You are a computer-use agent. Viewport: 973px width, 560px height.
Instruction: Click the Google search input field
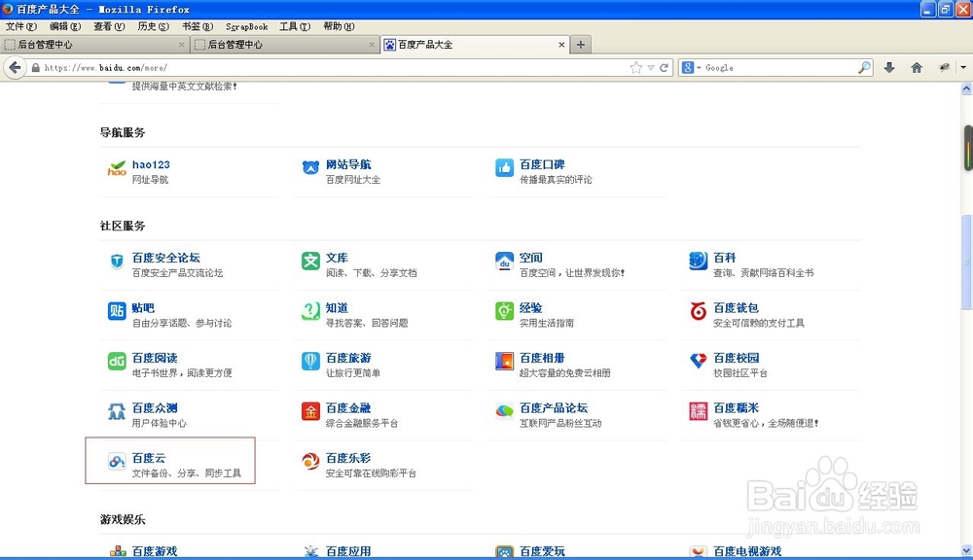point(778,68)
